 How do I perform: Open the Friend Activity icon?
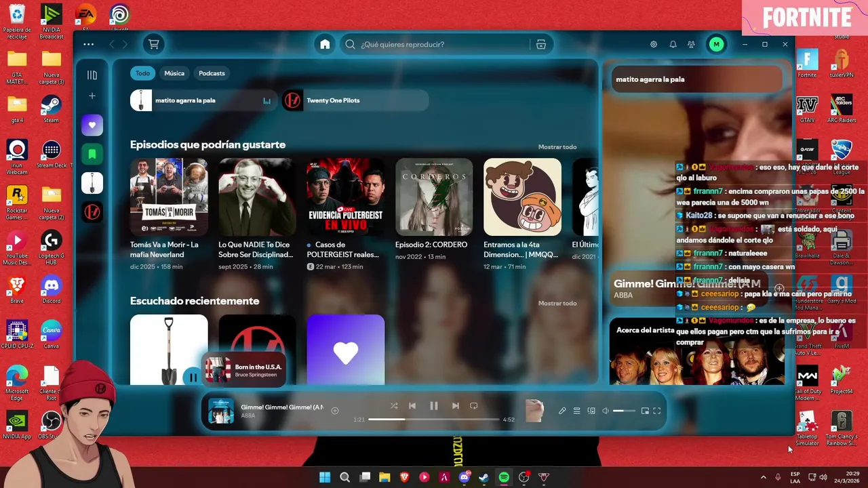(691, 44)
